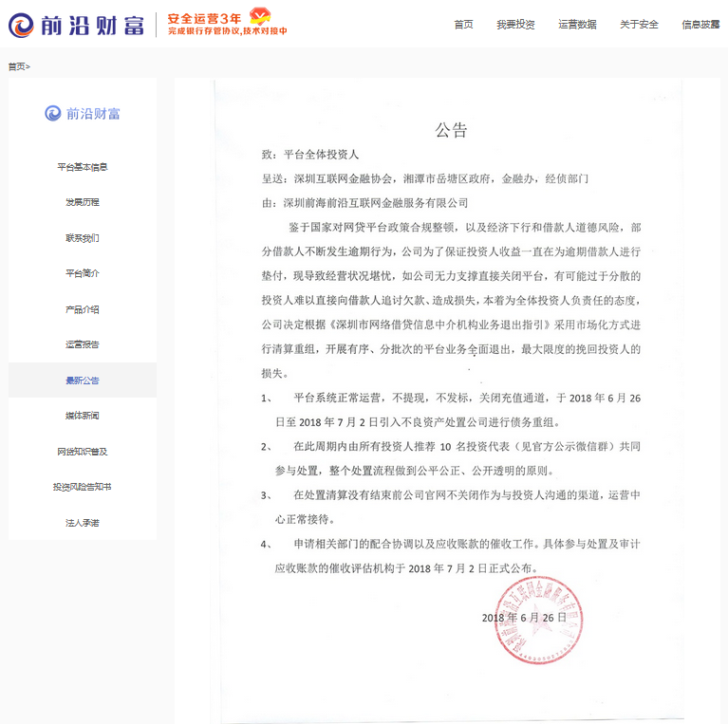Open 投资风险告知书 sidebar entry

click(x=83, y=487)
